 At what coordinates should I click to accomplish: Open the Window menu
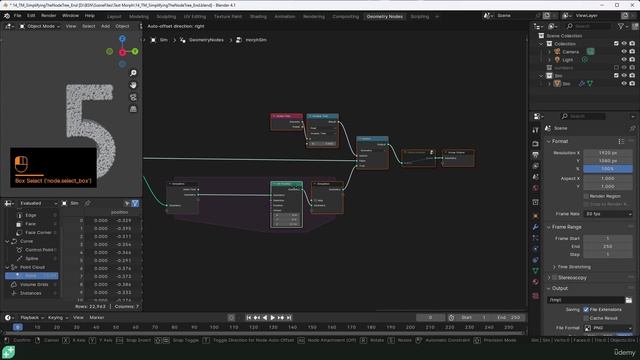point(70,16)
